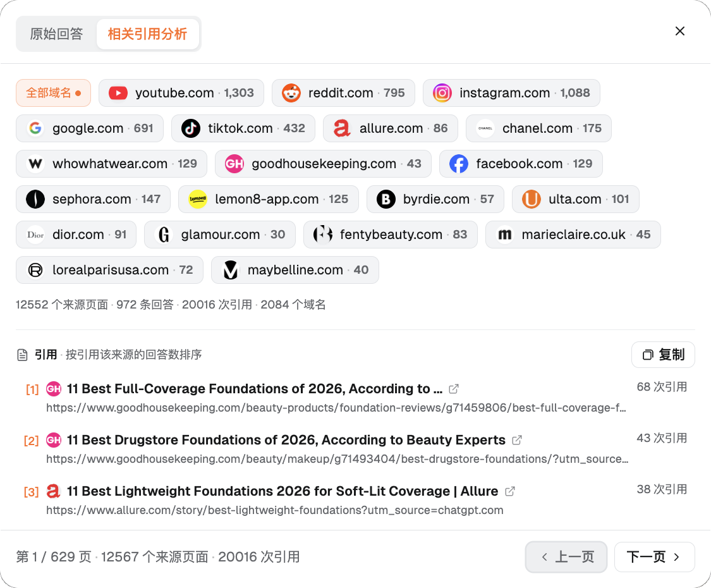Click the 38 次引用 count

tap(662, 489)
